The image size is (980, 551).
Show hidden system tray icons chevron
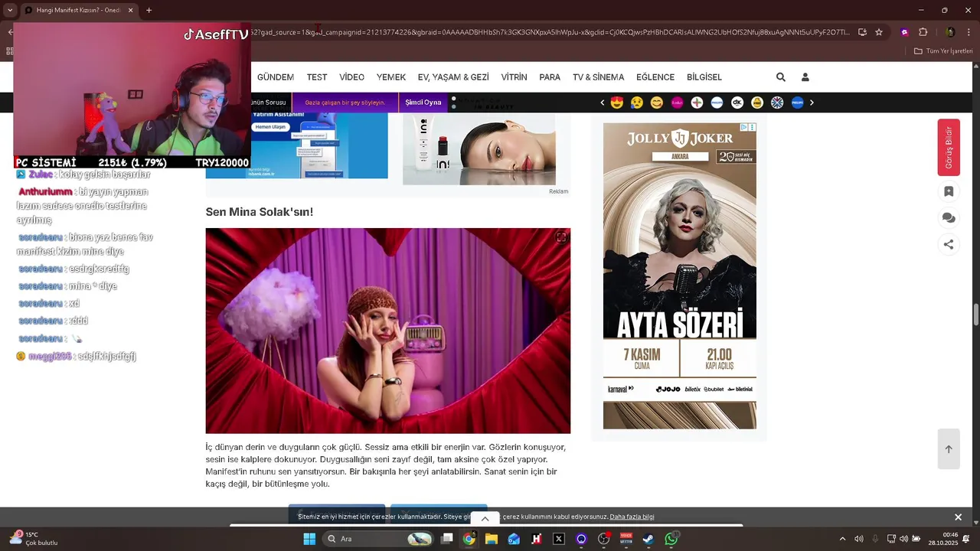pyautogui.click(x=842, y=539)
